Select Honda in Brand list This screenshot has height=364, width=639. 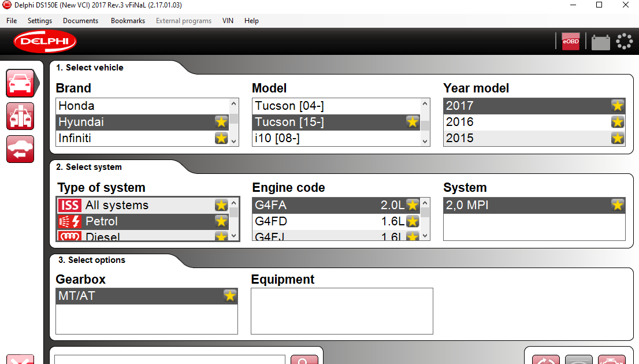click(142, 106)
